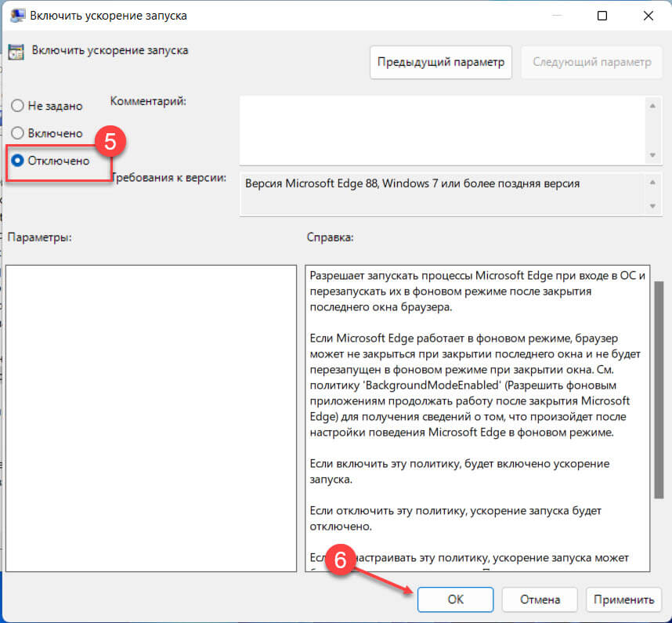This screenshot has height=623, width=672.
Task: Click the Предыдущий параметр button
Action: coord(440,62)
